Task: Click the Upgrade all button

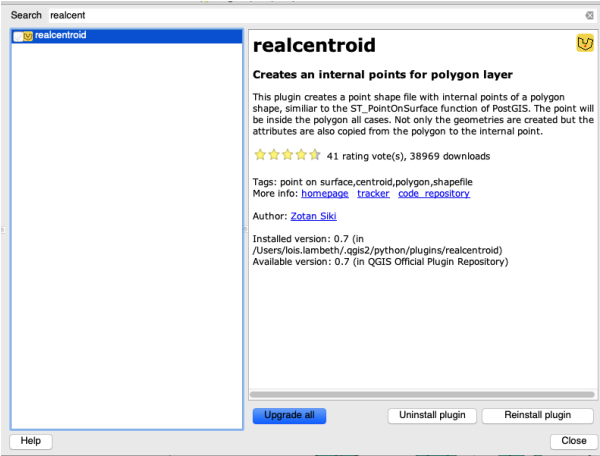Action: tap(289, 415)
